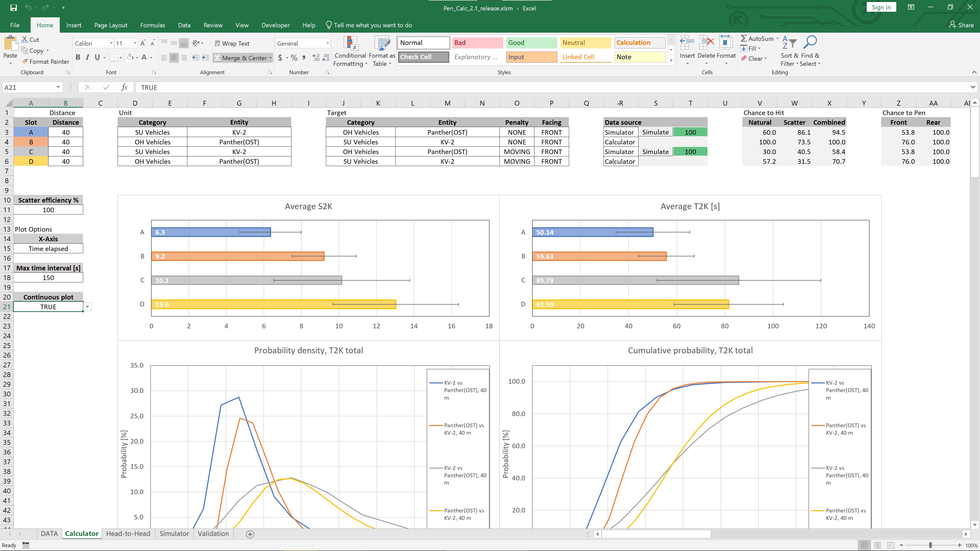Click the Share button
Image resolution: width=980 pixels, height=551 pixels.
click(x=961, y=25)
